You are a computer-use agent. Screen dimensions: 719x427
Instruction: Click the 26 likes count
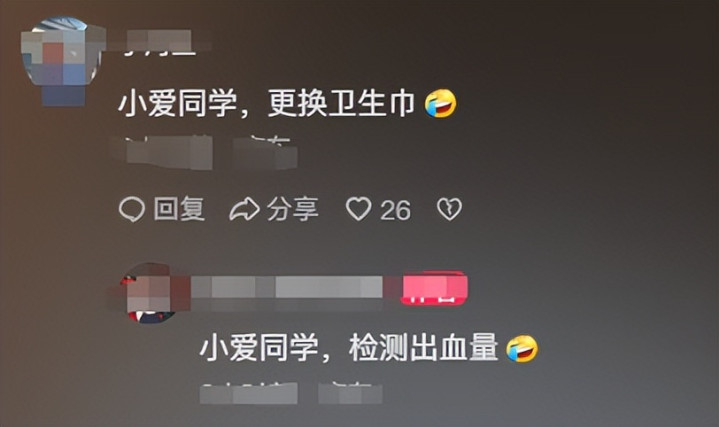click(395, 211)
